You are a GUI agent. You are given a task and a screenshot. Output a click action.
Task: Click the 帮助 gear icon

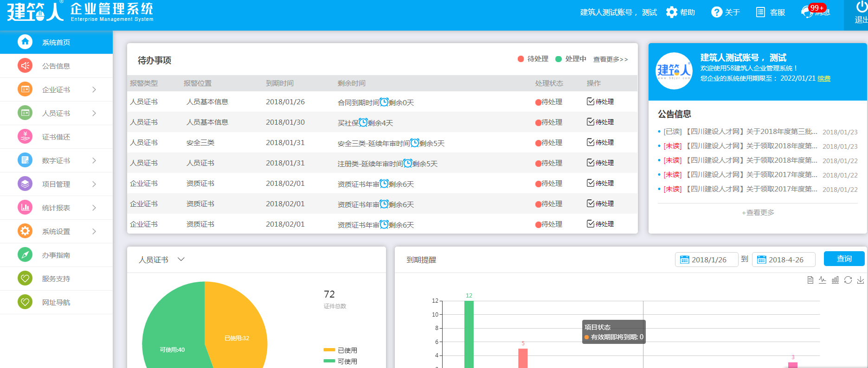(671, 12)
